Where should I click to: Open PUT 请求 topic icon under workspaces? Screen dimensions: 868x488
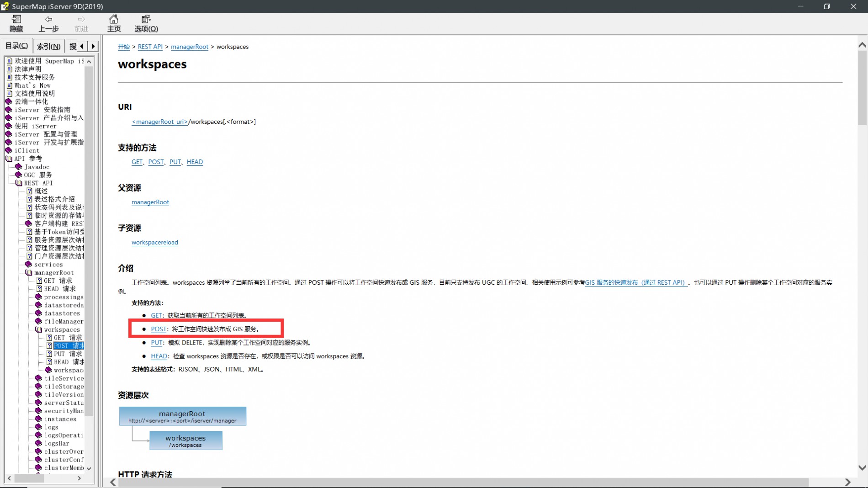[x=49, y=354]
